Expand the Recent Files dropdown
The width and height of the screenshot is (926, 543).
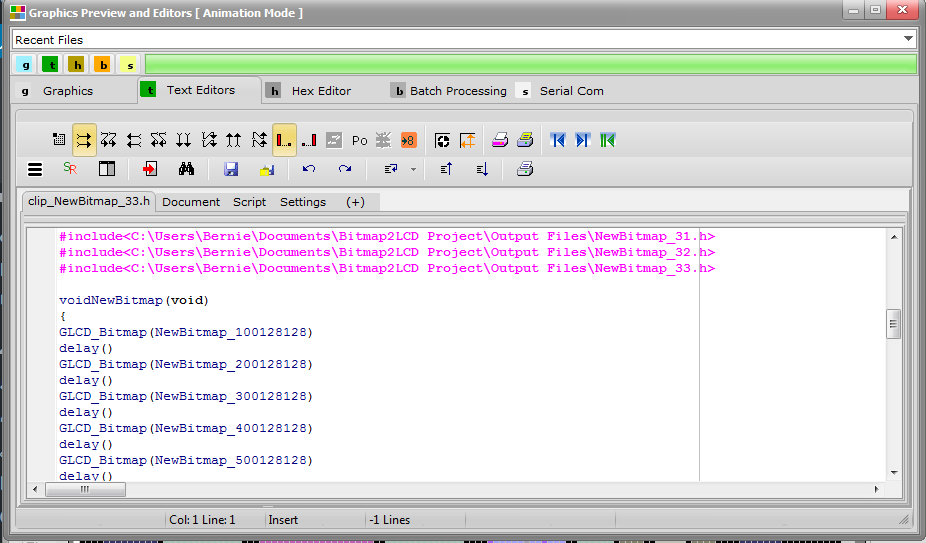coord(908,39)
